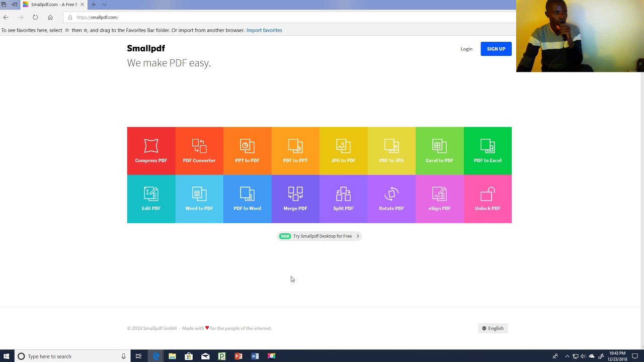This screenshot has width=644, height=362.
Task: Open PowerPoint from the taskbar
Action: click(x=238, y=356)
